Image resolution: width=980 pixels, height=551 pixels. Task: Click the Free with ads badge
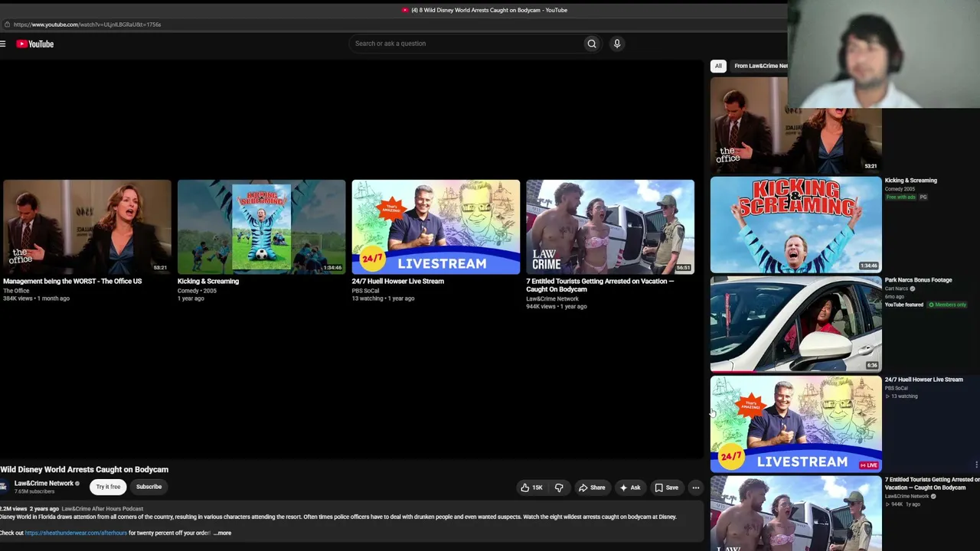click(901, 197)
